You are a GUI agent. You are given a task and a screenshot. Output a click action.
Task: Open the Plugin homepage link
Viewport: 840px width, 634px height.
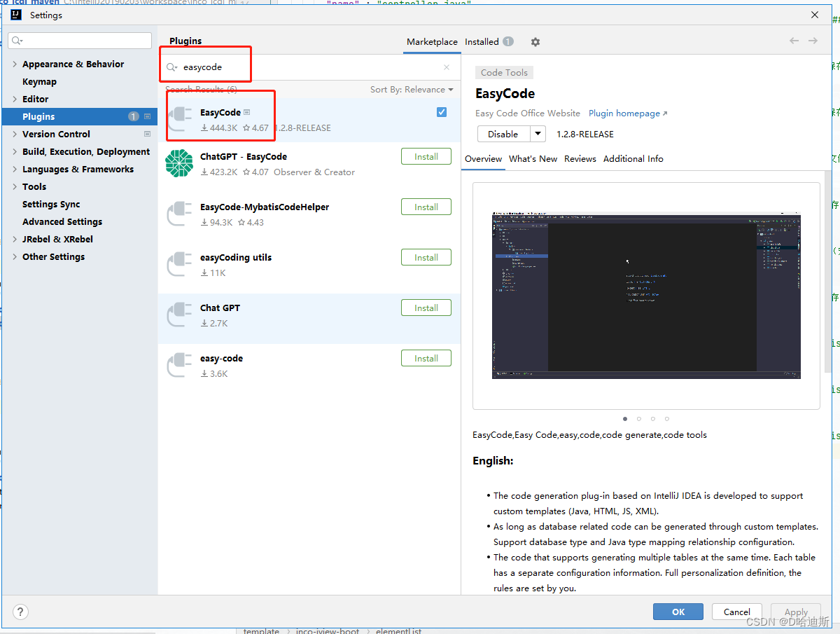click(x=624, y=113)
